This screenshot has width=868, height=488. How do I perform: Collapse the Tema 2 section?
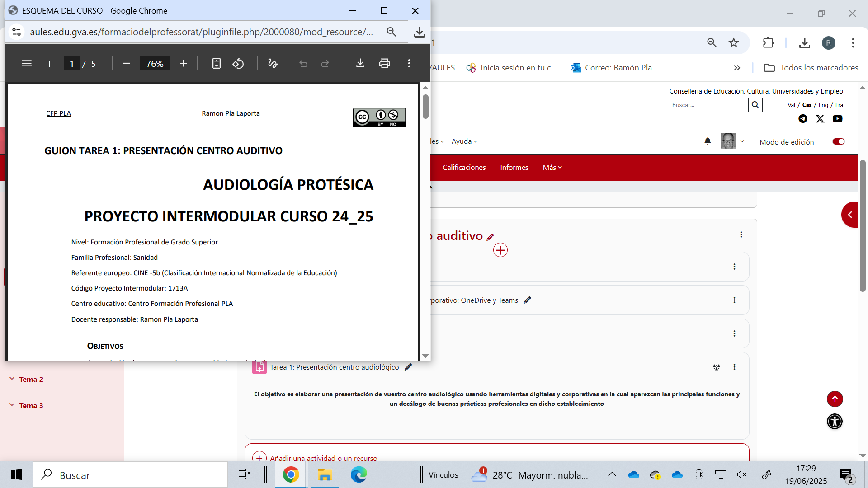[12, 379]
